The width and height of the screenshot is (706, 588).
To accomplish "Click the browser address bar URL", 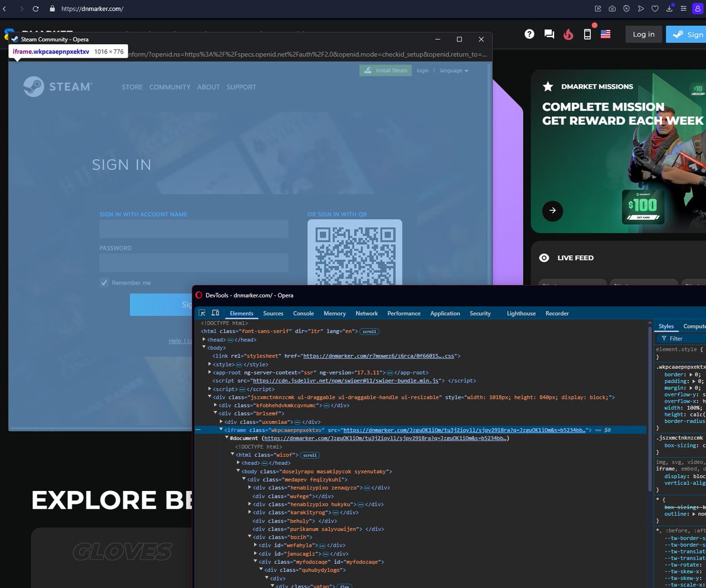I will [93, 9].
